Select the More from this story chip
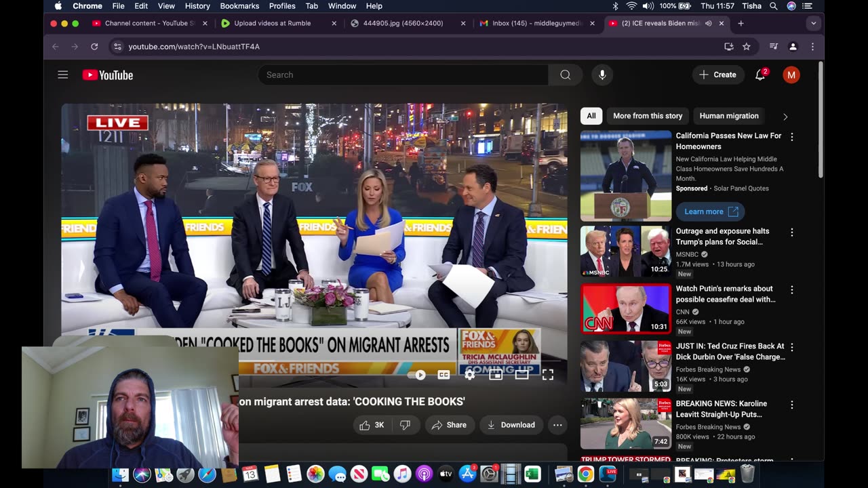This screenshot has height=488, width=868. (x=648, y=116)
